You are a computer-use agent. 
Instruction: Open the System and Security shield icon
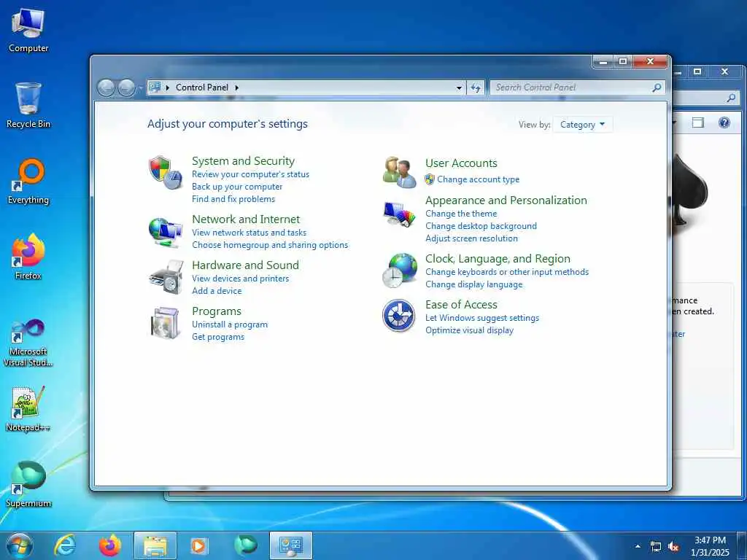pos(166,172)
